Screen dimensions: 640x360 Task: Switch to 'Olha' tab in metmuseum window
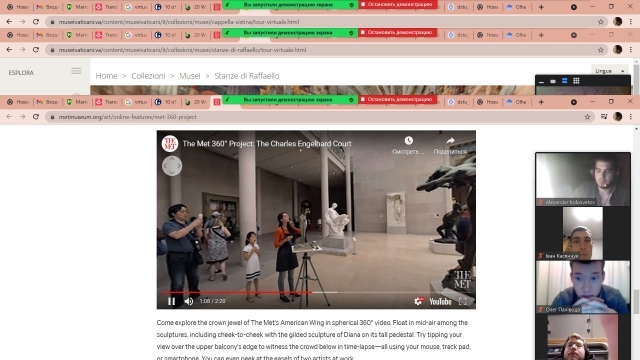pyautogui.click(x=516, y=102)
